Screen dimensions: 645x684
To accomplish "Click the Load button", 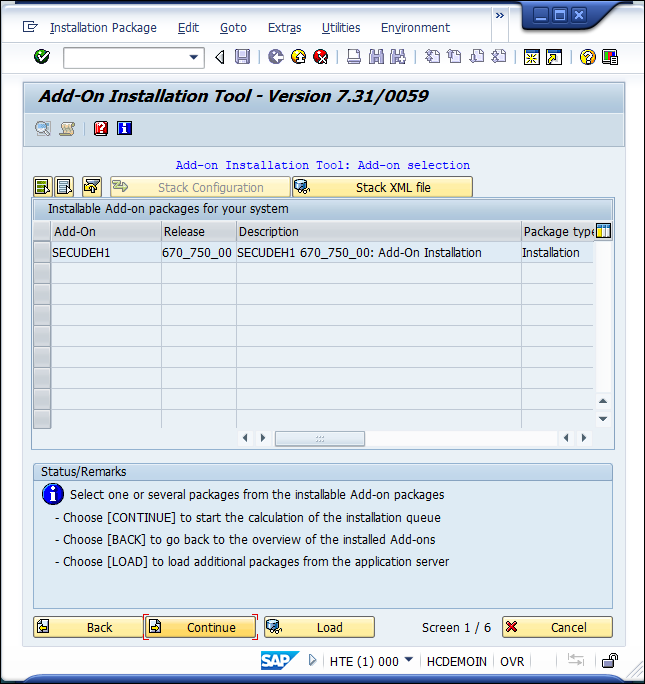I will (319, 627).
